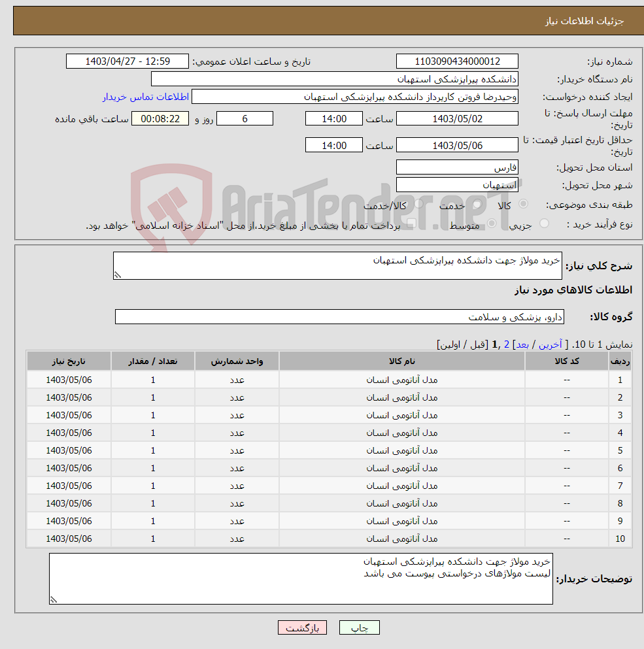644x649 pixels.
Task: Click the buyer notes text area
Action: pos(301,578)
